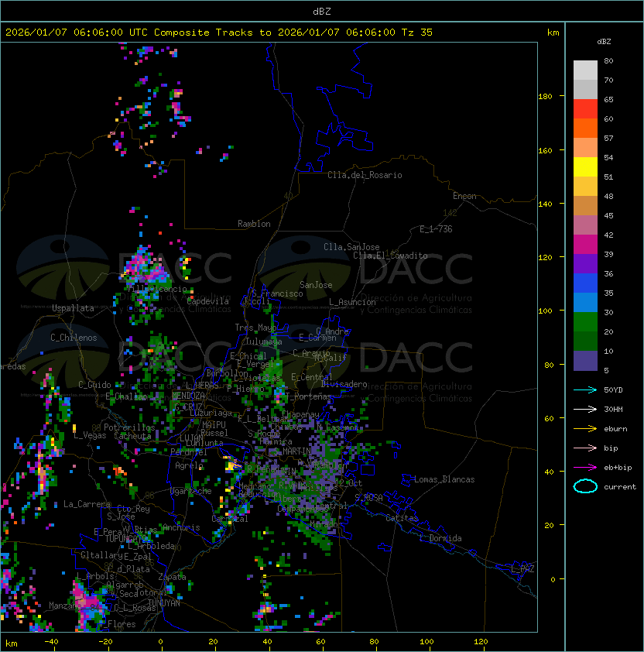Select the MENDOZA city label on map
Screen dimensions: 644x652
(x=189, y=396)
